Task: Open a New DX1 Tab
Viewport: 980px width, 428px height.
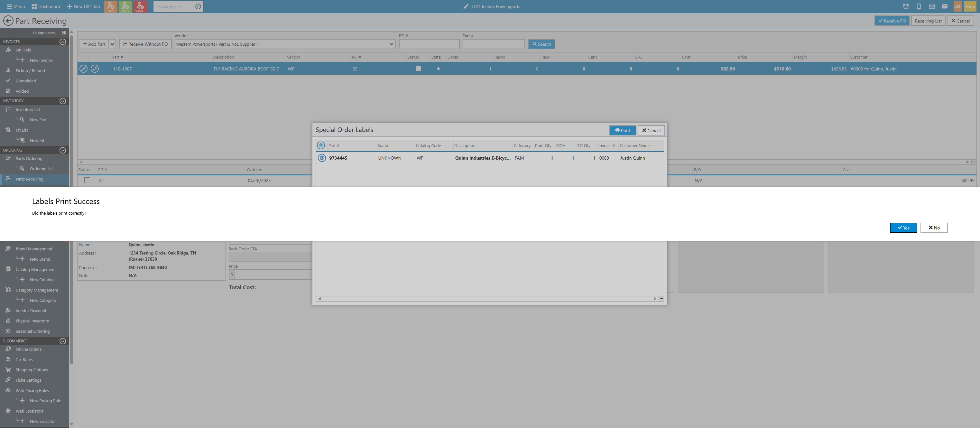Action: (x=83, y=6)
